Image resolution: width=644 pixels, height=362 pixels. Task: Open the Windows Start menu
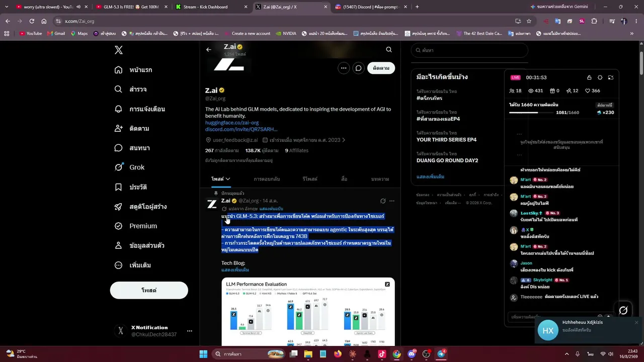(203, 354)
